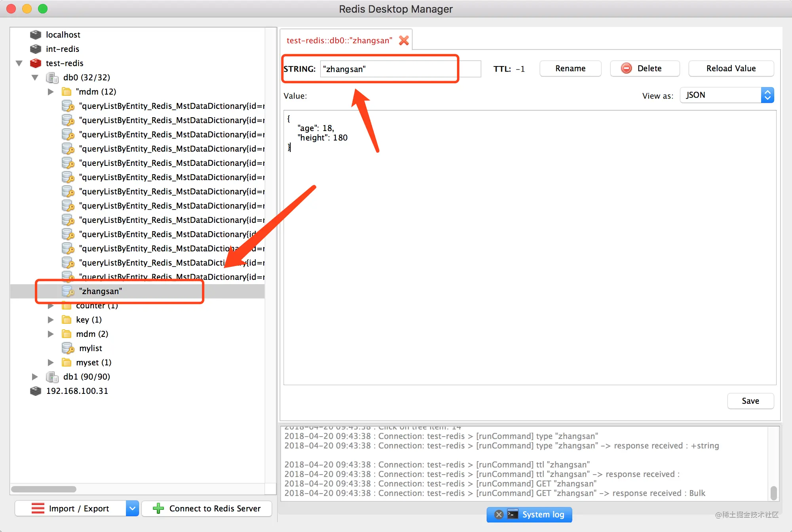This screenshot has height=532, width=792.
Task: Expand the myset (1) folder
Action: tap(51, 363)
